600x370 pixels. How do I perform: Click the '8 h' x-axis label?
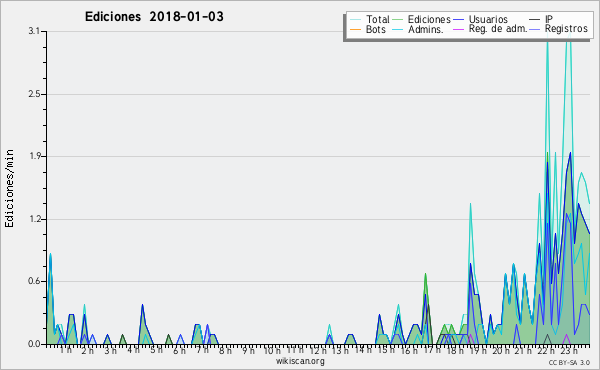(225, 350)
